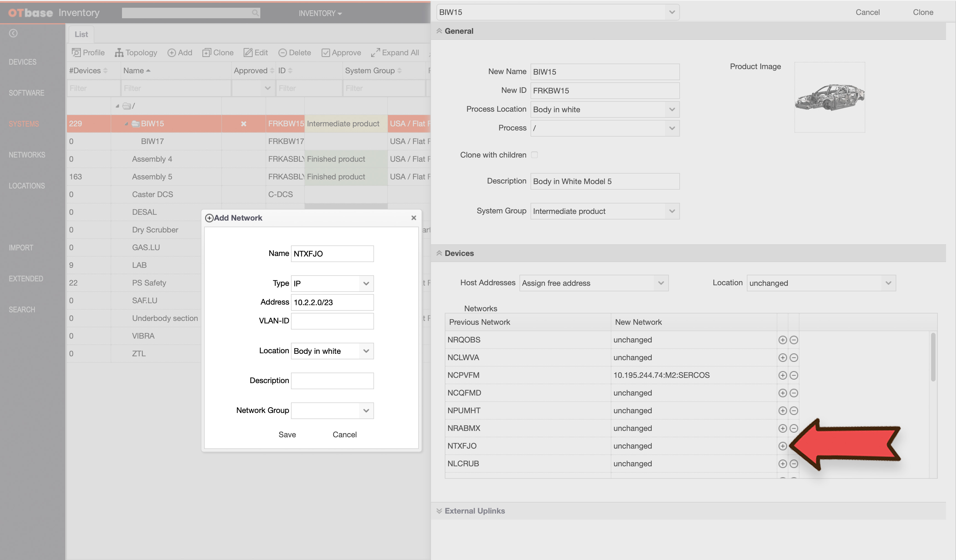Click Cancel in the Add Network dialog
This screenshot has width=956, height=560.
344,435
